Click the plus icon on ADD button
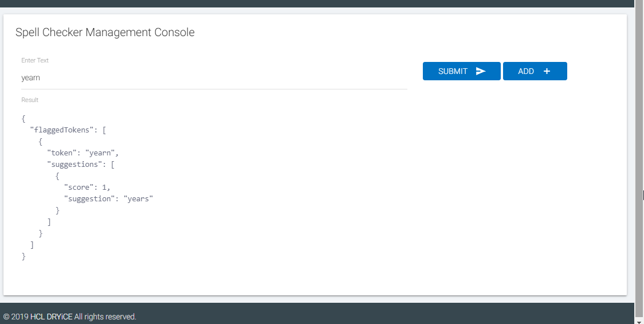This screenshot has height=324, width=644. pyautogui.click(x=547, y=71)
